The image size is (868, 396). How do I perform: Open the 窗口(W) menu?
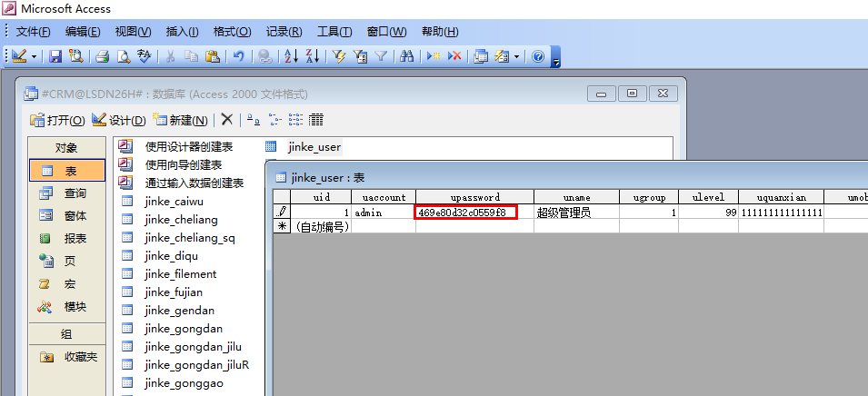pos(386,32)
